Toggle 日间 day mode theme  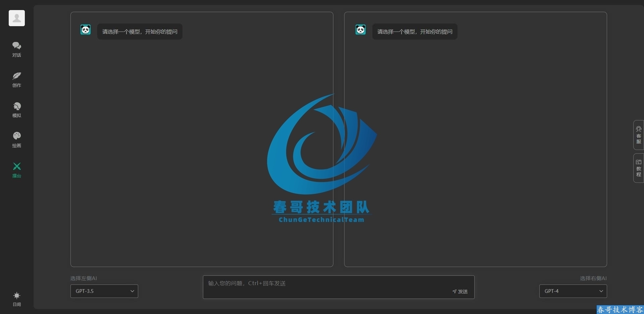pyautogui.click(x=17, y=299)
